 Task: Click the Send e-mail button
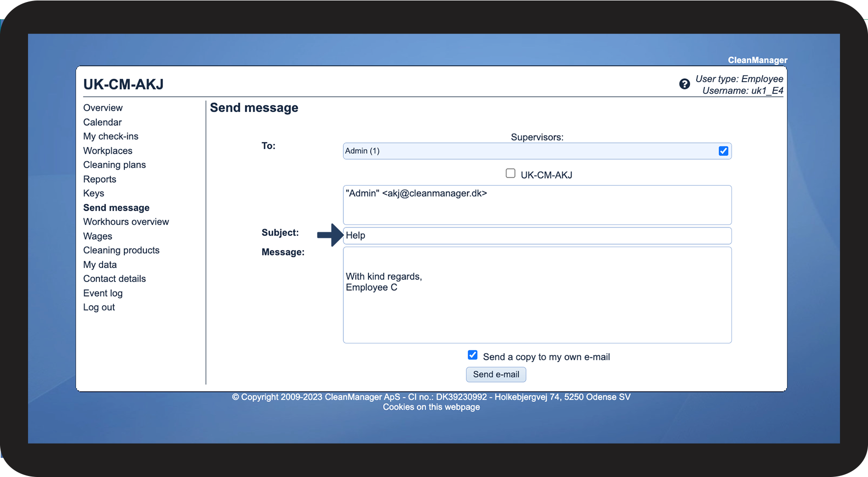(496, 374)
